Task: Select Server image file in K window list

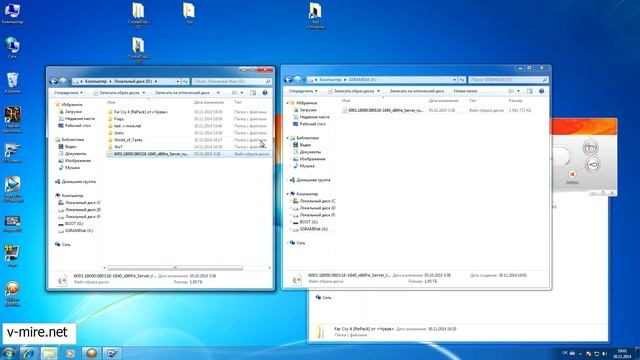Action: [x=437, y=110]
